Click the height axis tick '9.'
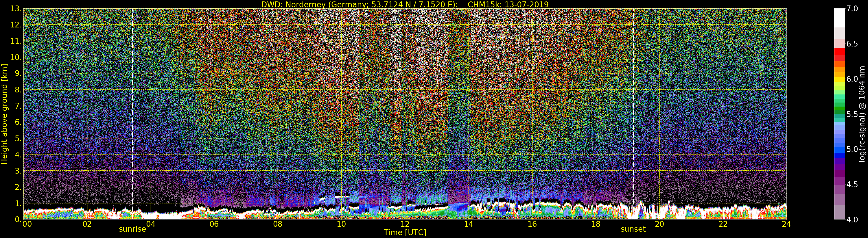Image resolution: width=868 pixels, height=238 pixels. coord(18,73)
